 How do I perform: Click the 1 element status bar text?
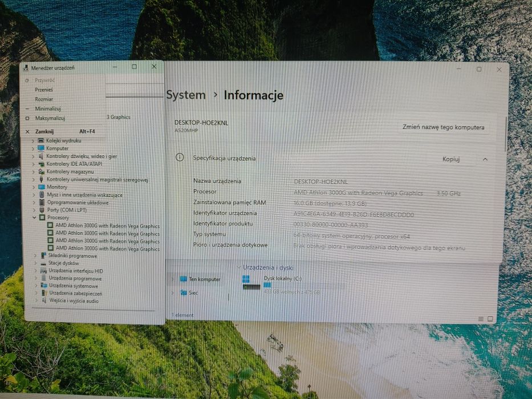[x=182, y=315]
